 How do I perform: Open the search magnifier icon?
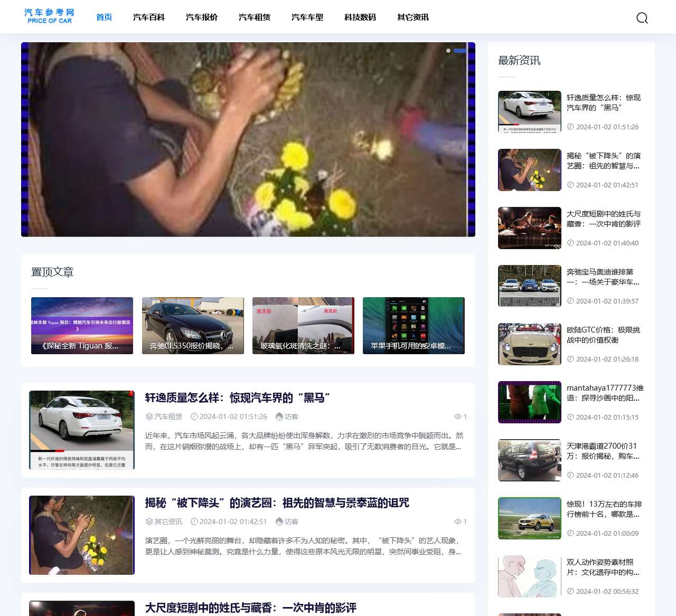click(642, 17)
